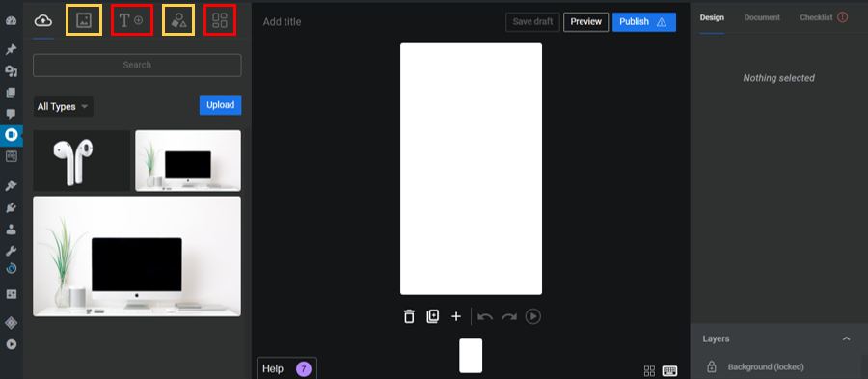Switch to the Checklist tab

tap(824, 17)
